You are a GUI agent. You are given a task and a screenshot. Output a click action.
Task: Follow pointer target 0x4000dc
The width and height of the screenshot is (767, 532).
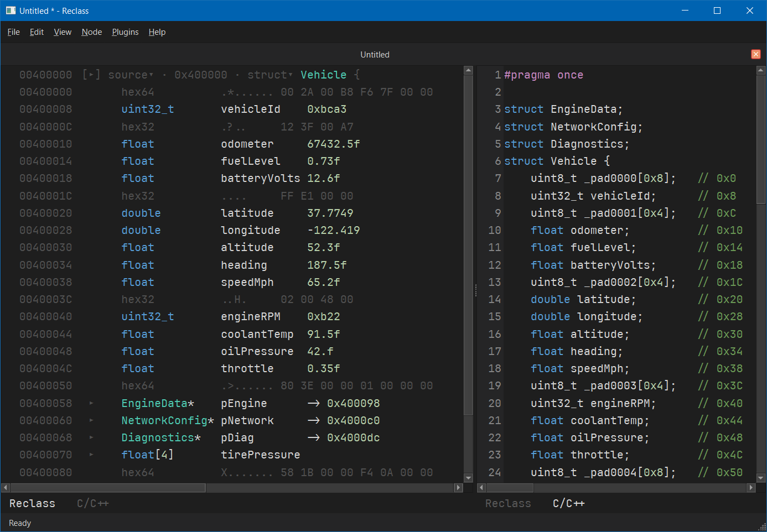354,437
